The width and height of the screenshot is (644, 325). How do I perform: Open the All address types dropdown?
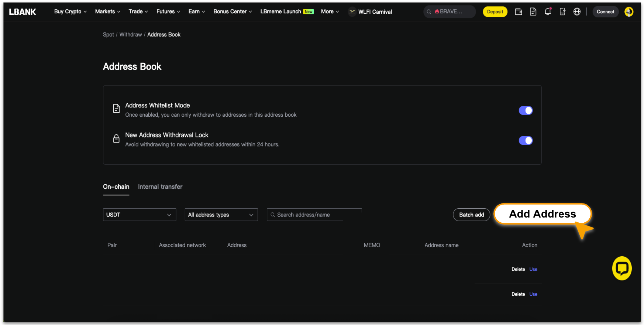click(x=221, y=215)
